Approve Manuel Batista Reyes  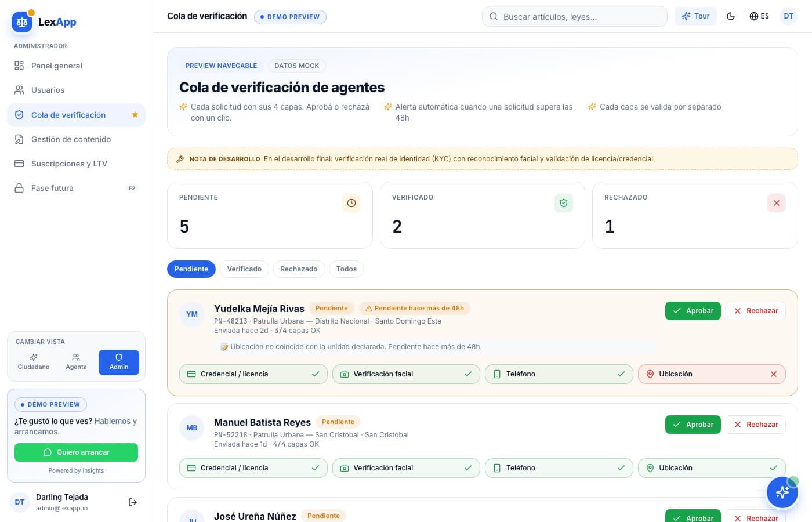693,425
